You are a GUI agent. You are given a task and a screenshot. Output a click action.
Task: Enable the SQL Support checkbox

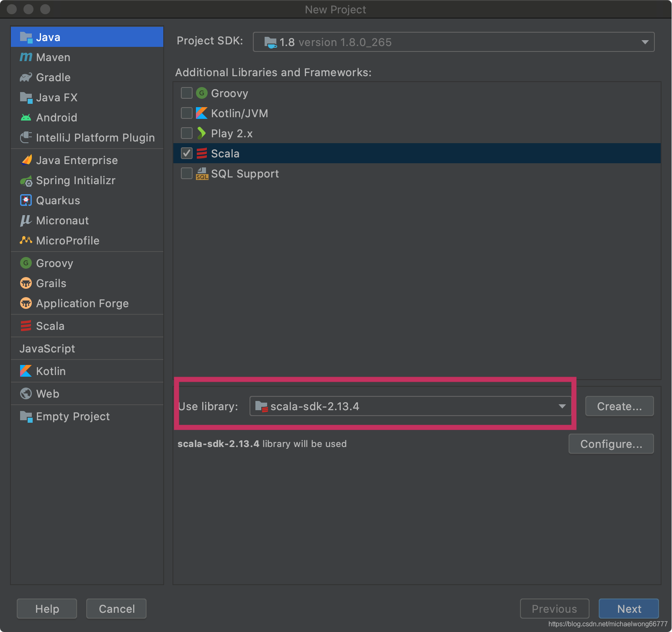(x=187, y=173)
